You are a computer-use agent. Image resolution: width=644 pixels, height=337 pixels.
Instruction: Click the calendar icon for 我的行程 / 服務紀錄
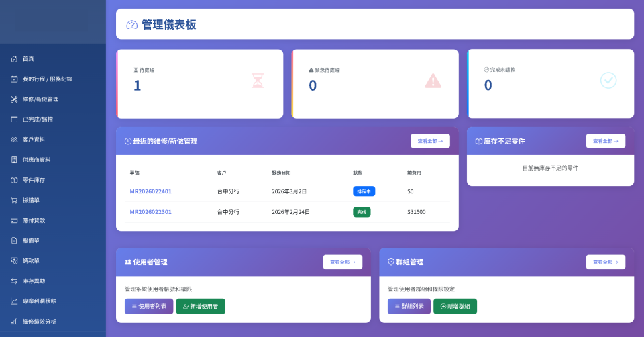click(14, 79)
